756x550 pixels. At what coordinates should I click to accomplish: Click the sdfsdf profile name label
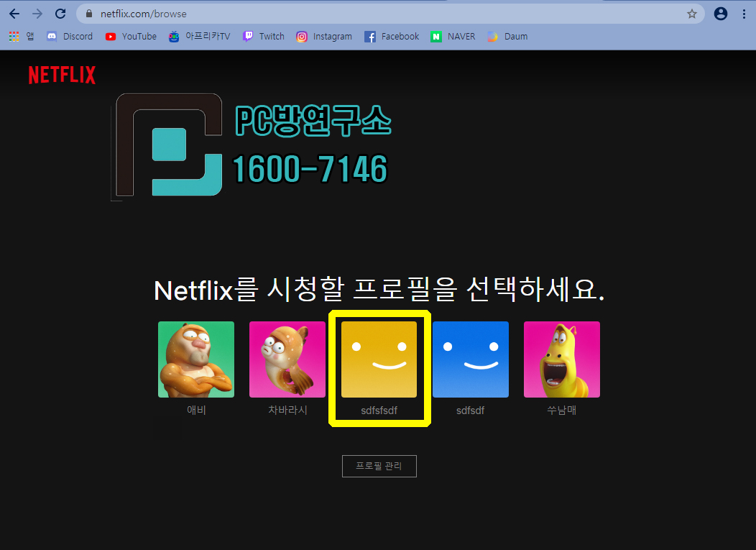(x=471, y=411)
